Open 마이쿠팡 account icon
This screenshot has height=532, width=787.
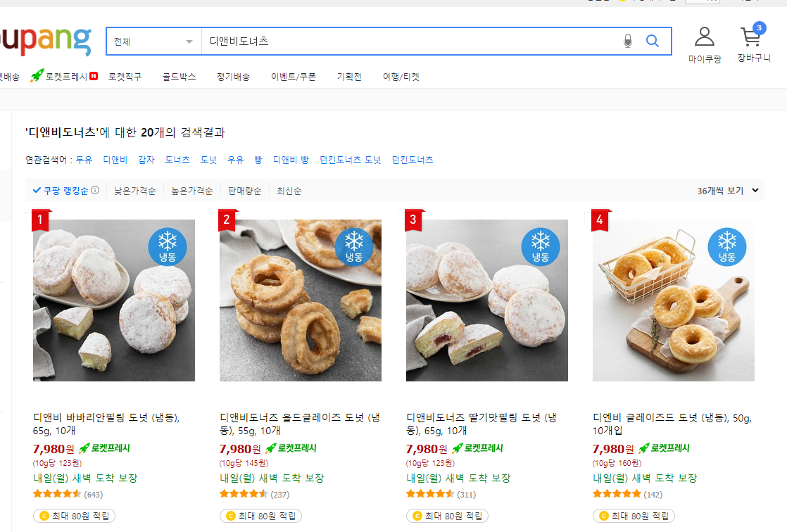[x=705, y=44]
